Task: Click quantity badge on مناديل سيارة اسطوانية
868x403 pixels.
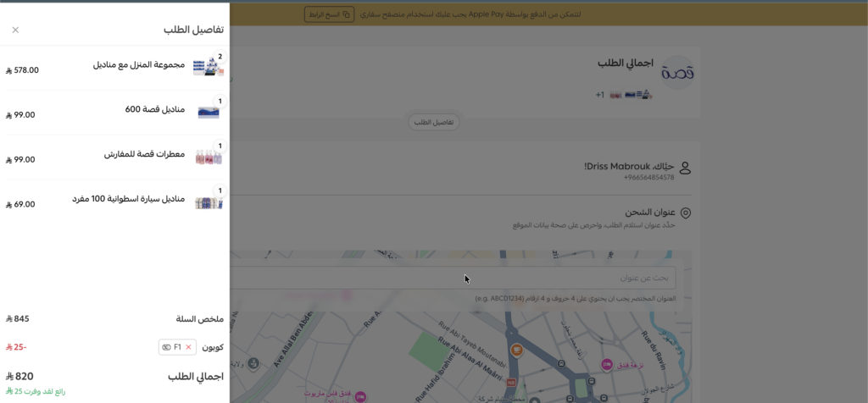Action: pos(220,190)
